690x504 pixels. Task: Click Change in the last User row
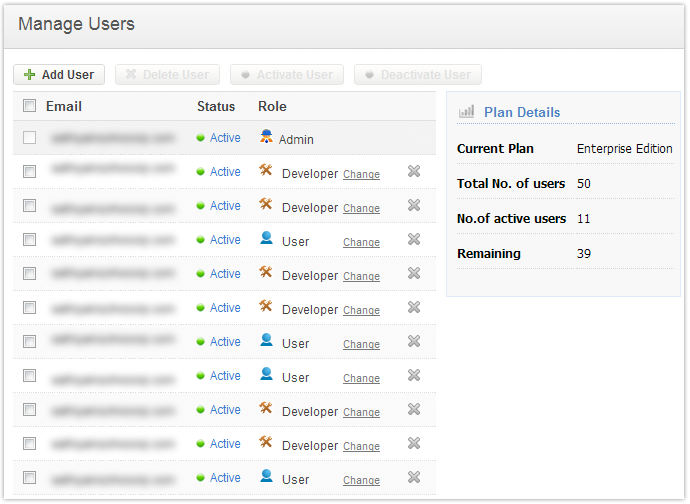click(x=361, y=480)
